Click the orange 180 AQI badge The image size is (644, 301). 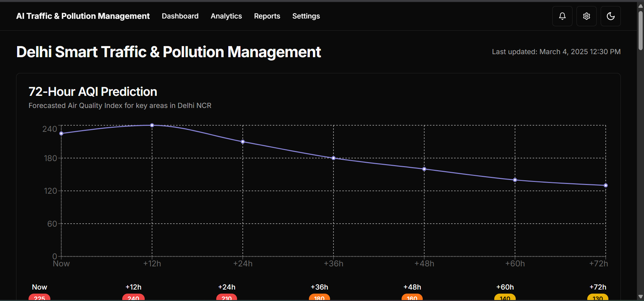coord(319,297)
